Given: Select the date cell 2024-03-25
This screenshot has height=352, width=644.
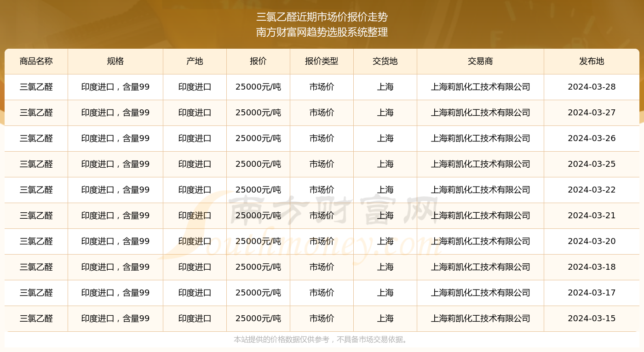Looking at the screenshot, I should click(592, 164).
